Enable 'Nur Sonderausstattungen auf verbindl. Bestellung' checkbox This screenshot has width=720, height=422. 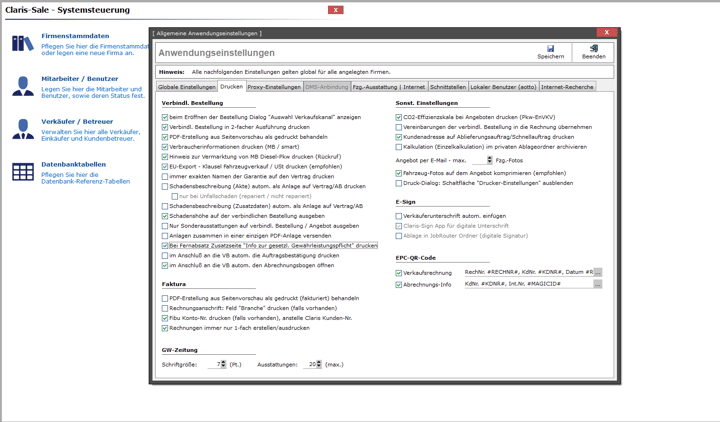pyautogui.click(x=165, y=226)
